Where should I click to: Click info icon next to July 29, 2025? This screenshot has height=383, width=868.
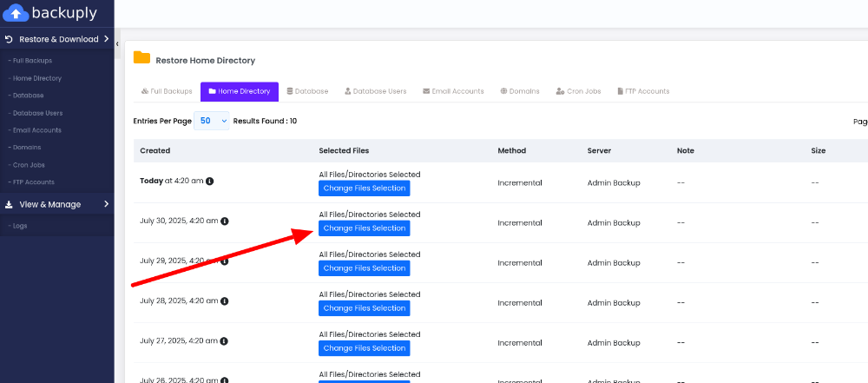224,261
